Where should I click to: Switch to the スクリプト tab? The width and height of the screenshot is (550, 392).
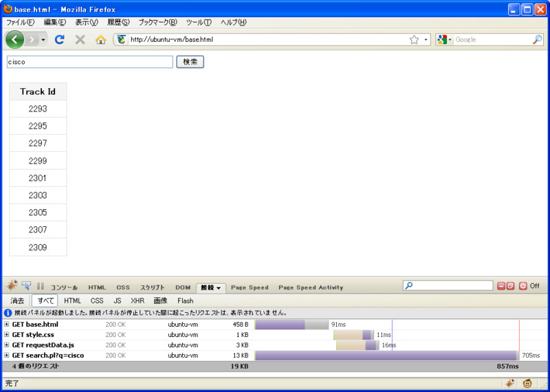pos(153,287)
